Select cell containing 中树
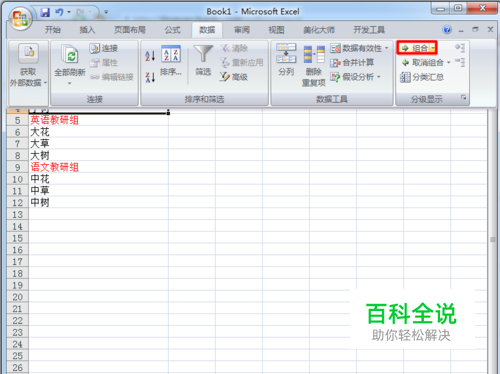This screenshot has height=374, width=500. pos(99,203)
